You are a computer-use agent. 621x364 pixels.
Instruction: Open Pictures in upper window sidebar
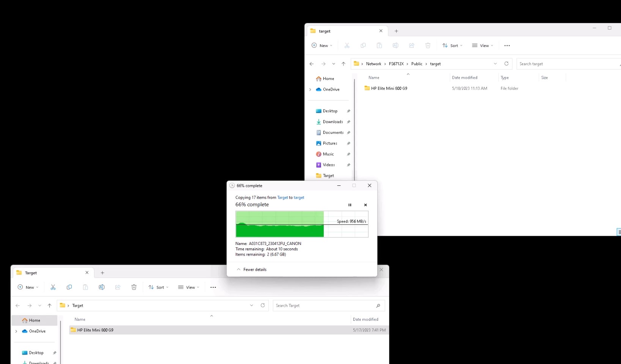[330, 143]
